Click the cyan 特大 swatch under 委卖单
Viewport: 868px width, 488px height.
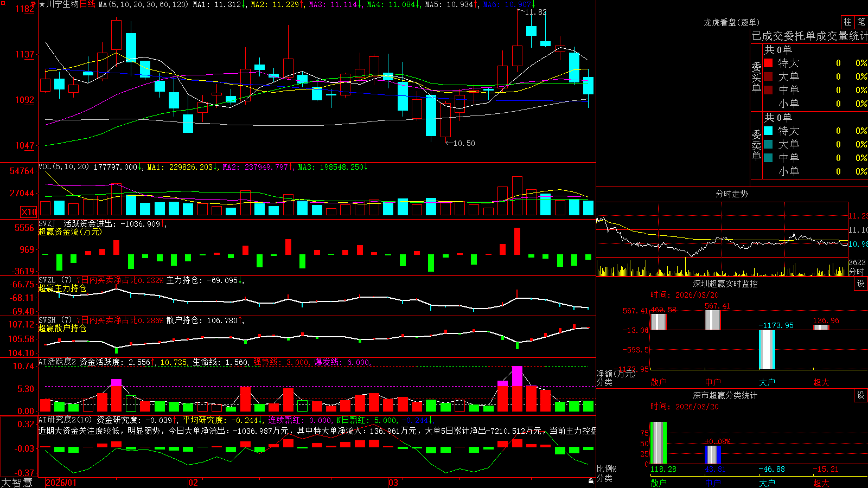coord(768,131)
